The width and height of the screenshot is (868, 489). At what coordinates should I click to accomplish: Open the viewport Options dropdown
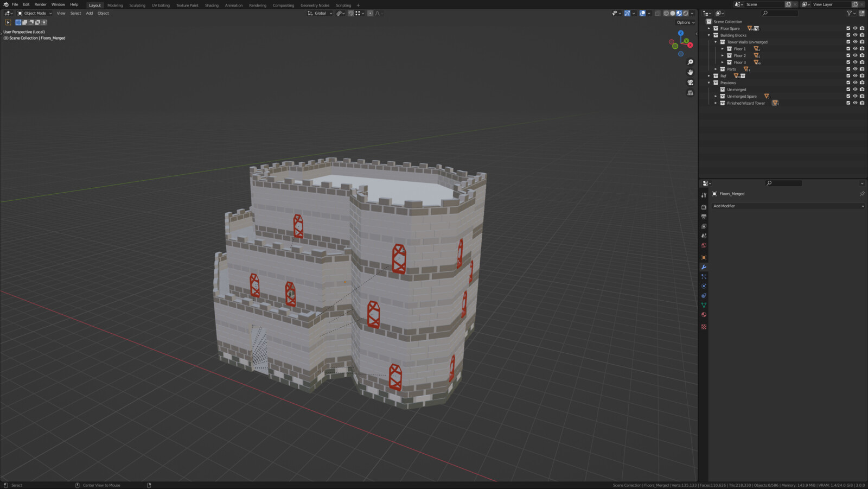pos(686,22)
